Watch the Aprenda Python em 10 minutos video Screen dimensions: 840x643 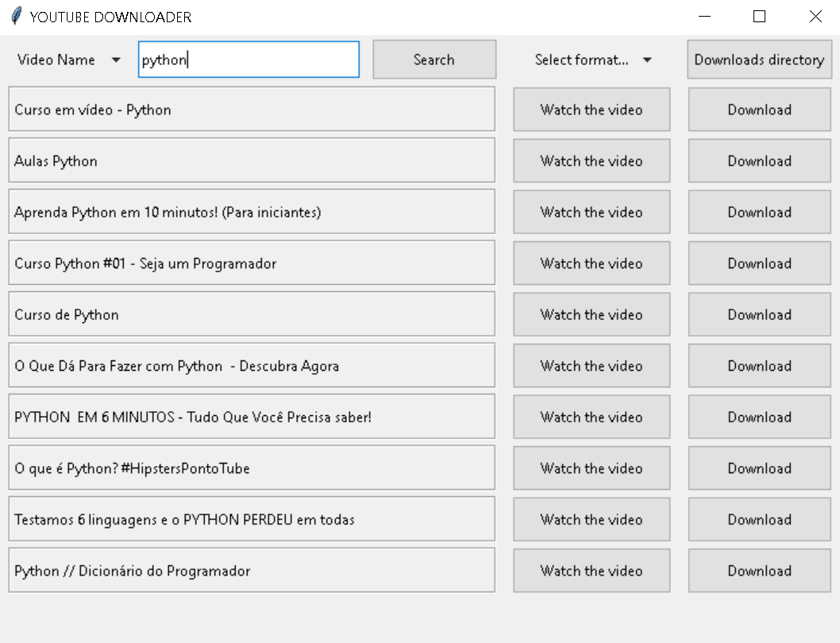tap(591, 212)
